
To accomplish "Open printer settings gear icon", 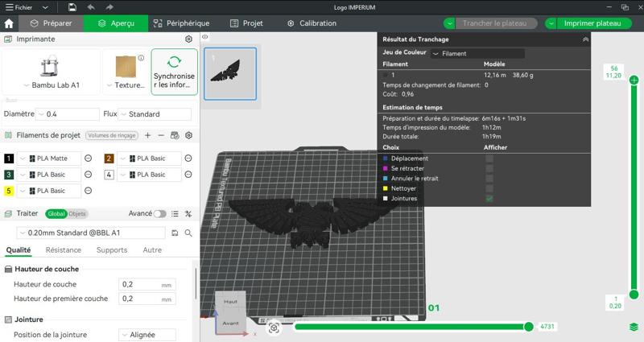I will pyautogui.click(x=188, y=39).
